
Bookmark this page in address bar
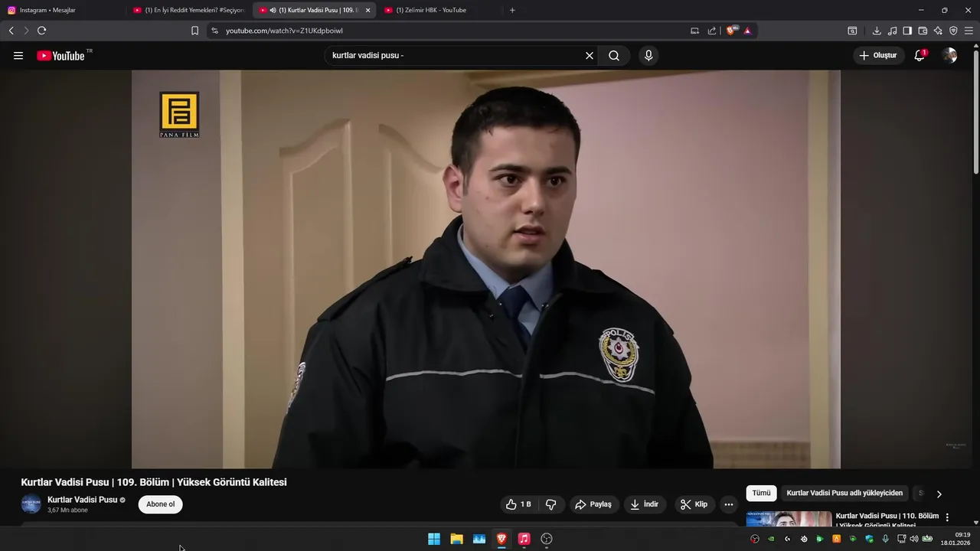[x=194, y=31]
